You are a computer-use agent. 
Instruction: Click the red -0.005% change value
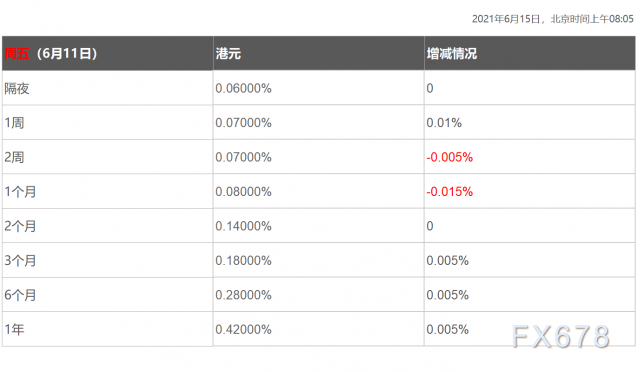tap(449, 157)
